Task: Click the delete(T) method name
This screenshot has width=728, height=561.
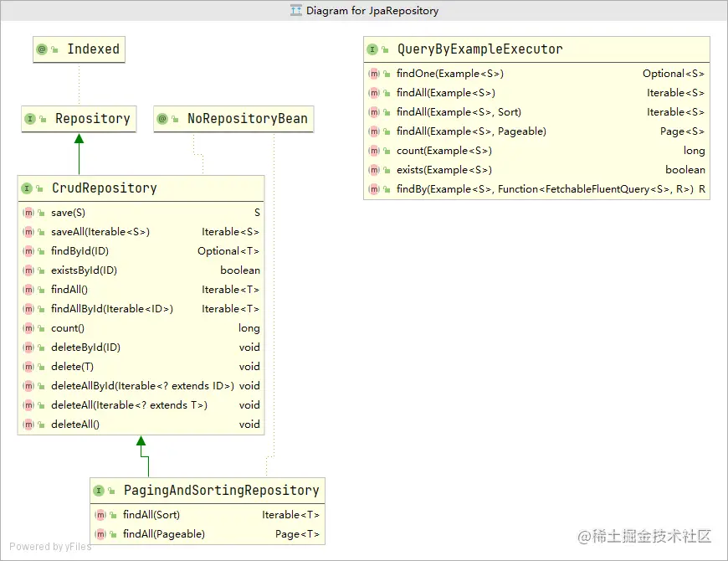Action: [x=73, y=367]
